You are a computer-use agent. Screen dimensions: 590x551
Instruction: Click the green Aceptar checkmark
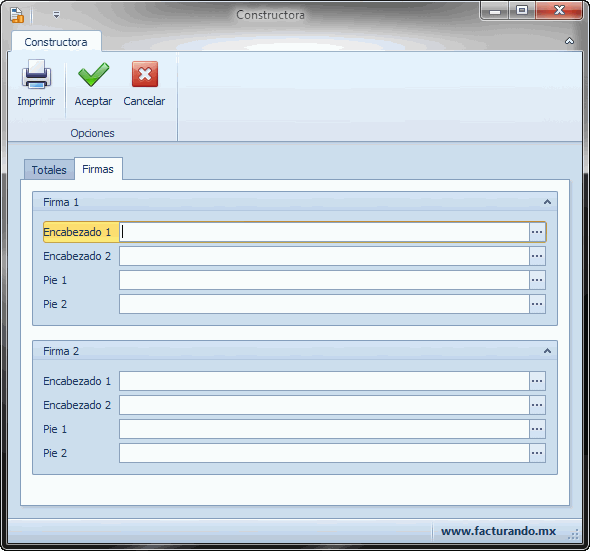pos(93,75)
